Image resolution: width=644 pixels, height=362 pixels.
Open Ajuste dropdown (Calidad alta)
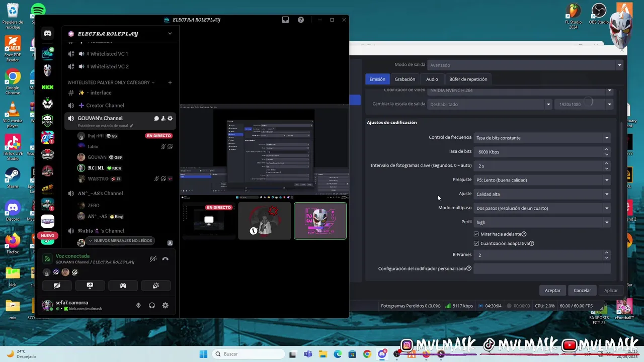point(542,194)
